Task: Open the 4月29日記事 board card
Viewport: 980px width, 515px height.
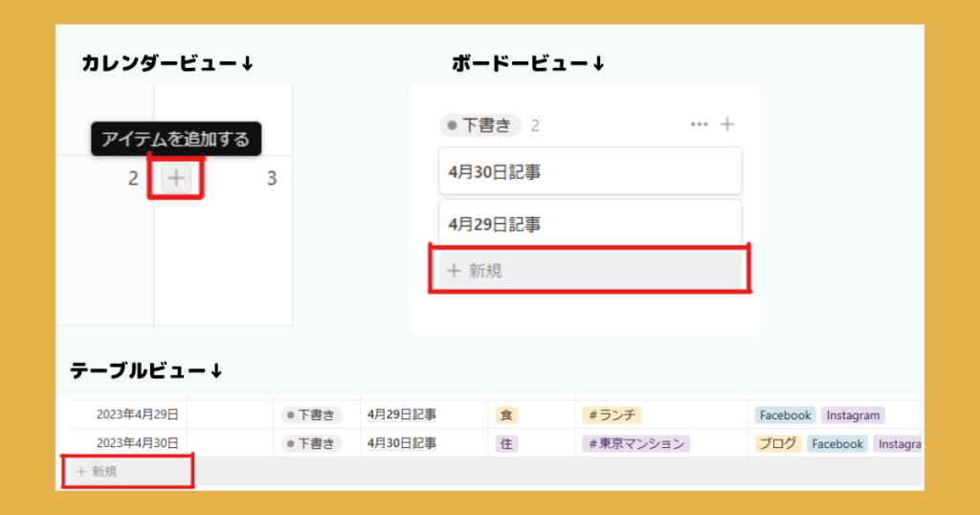Action: tap(590, 225)
